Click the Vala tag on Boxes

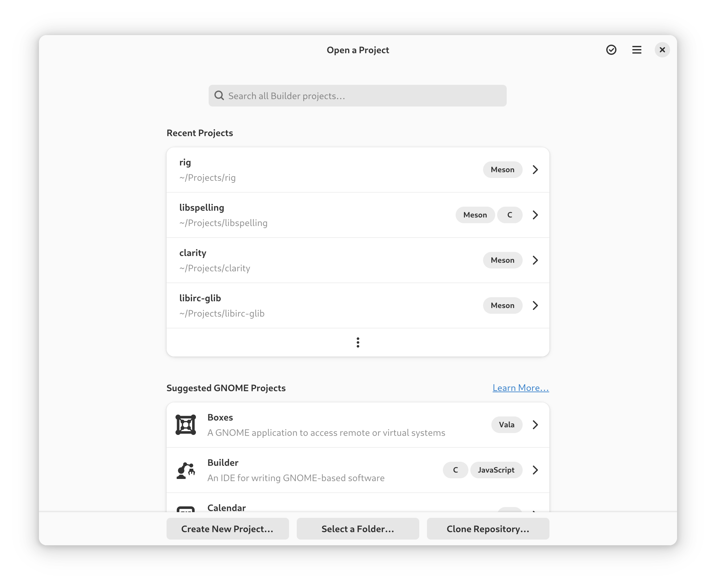(x=506, y=424)
